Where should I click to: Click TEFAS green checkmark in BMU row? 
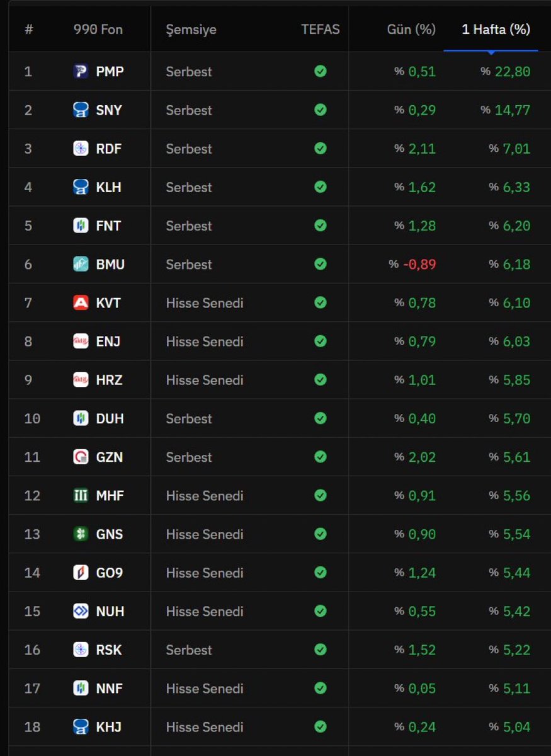click(321, 264)
